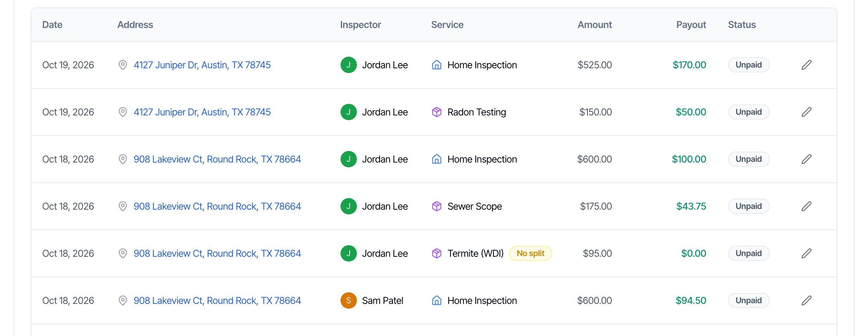Click the Service column header
Screen dimensions: 868x336
pyautogui.click(x=447, y=25)
